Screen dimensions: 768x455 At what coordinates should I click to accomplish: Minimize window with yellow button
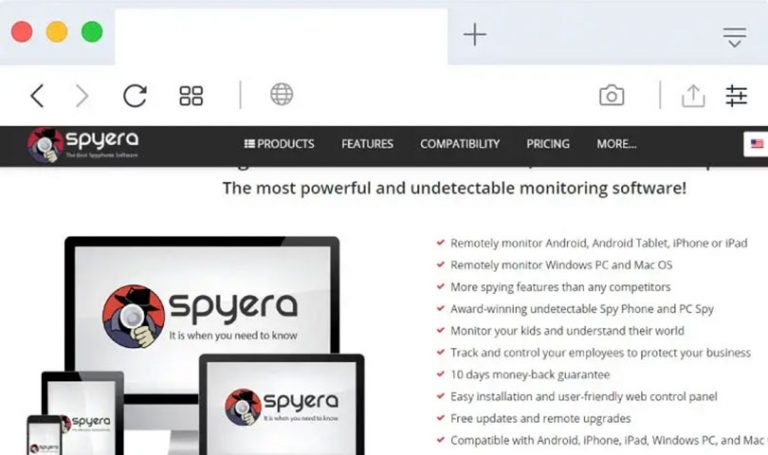tap(57, 32)
